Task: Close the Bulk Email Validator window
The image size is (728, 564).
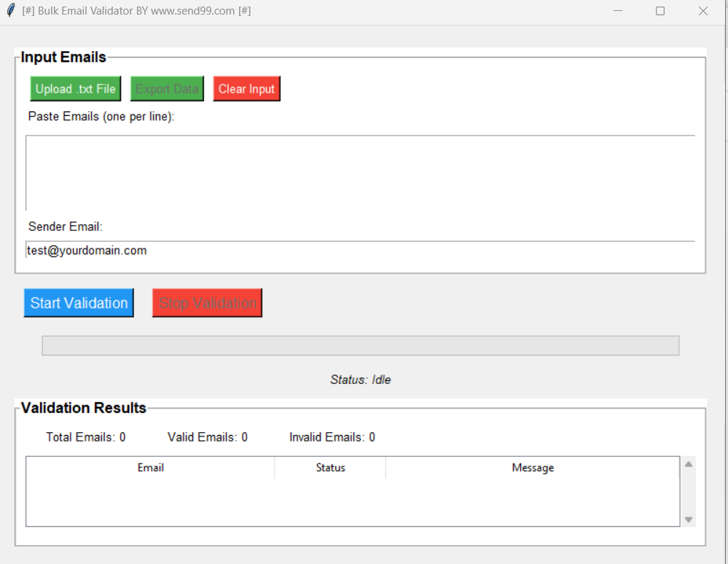Action: point(703,11)
